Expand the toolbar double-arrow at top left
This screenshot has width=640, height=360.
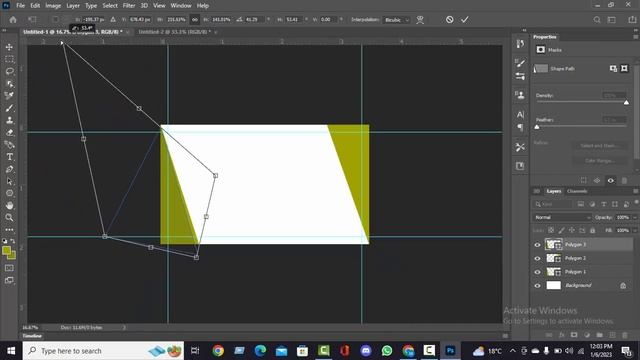[x=4, y=30]
